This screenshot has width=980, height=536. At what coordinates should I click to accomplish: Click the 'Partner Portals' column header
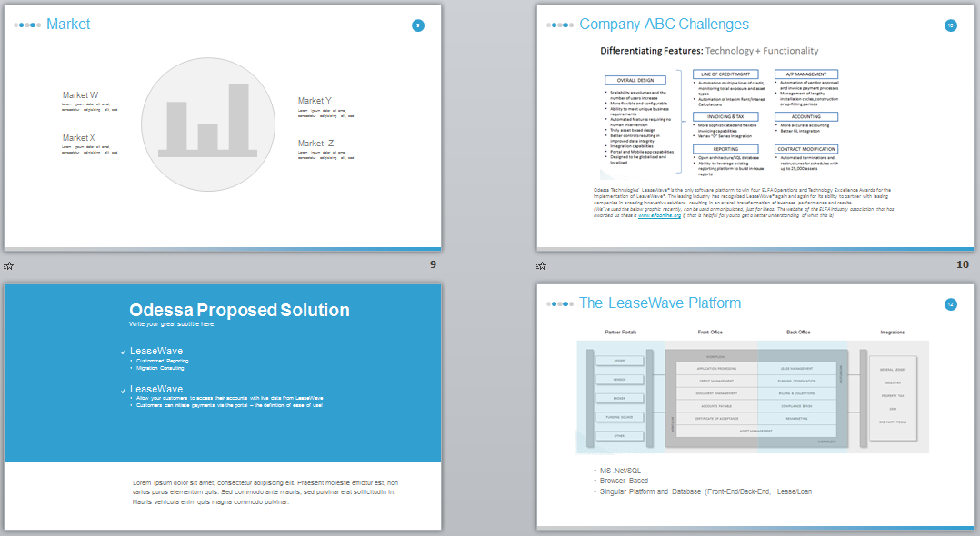point(621,333)
